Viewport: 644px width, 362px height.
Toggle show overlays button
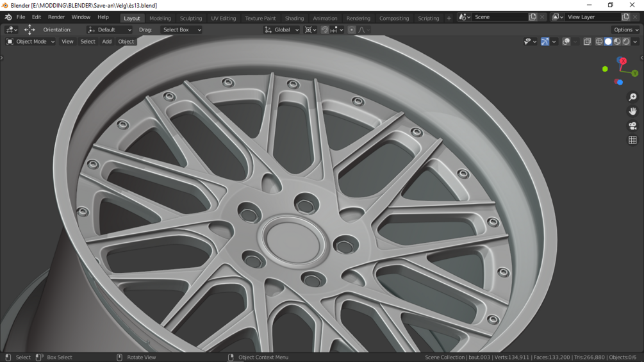coord(566,42)
